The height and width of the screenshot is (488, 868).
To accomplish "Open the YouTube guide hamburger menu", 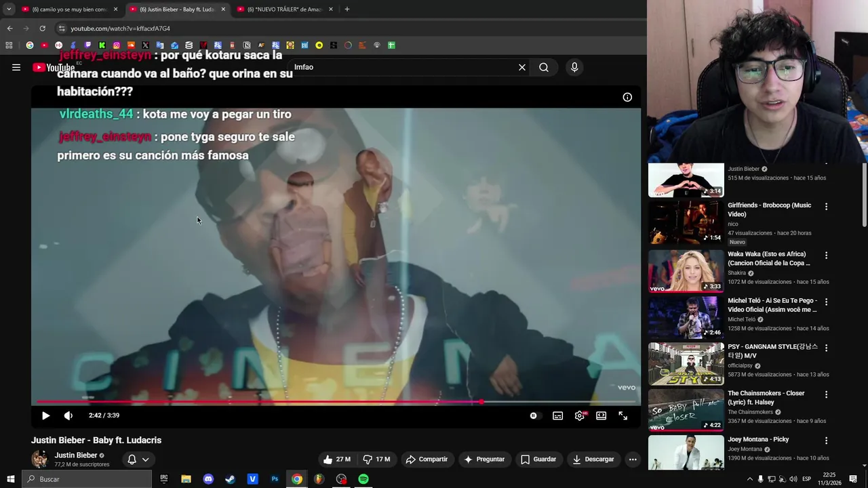I will click(x=16, y=67).
